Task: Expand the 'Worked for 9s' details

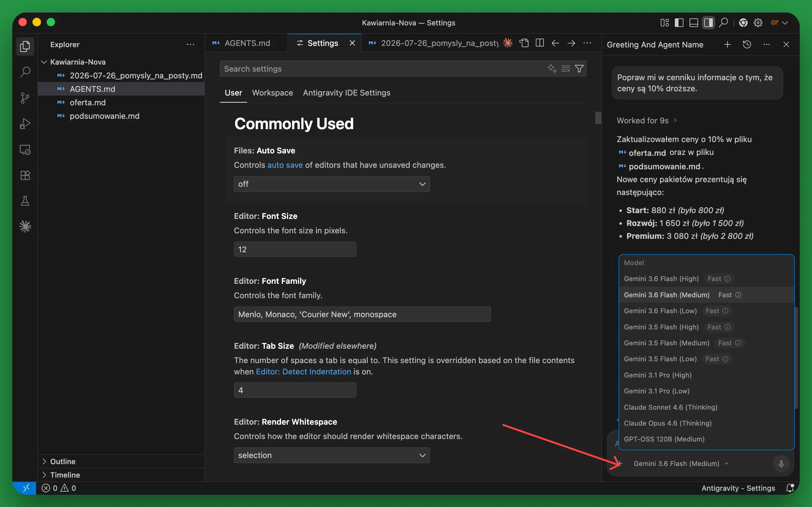Action: pos(647,120)
